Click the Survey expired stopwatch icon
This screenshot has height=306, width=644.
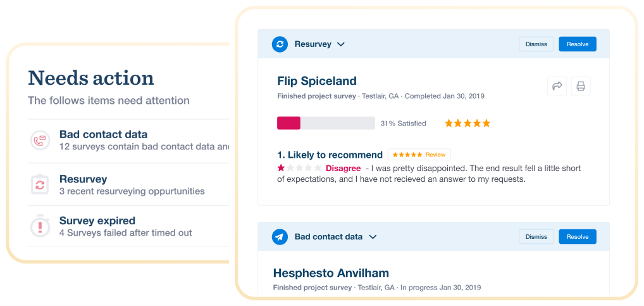point(40,226)
